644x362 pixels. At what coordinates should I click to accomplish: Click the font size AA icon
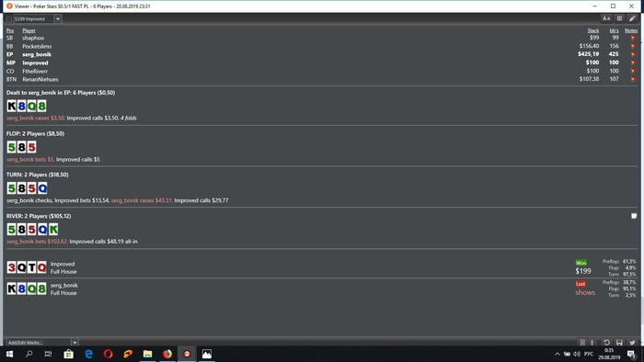(x=606, y=18)
